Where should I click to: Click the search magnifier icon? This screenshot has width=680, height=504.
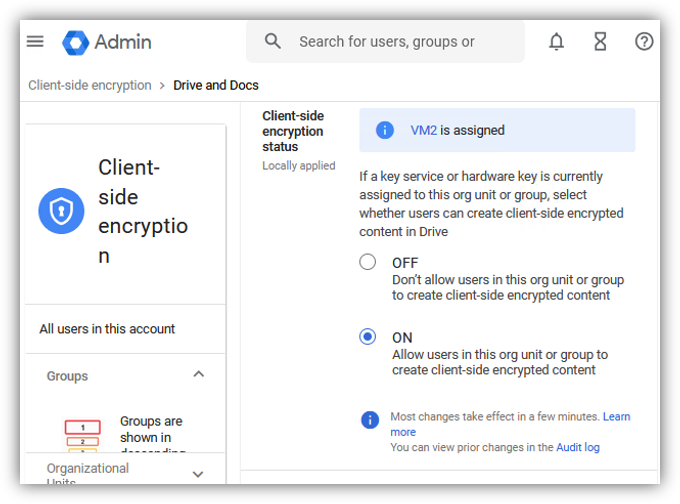(x=273, y=41)
